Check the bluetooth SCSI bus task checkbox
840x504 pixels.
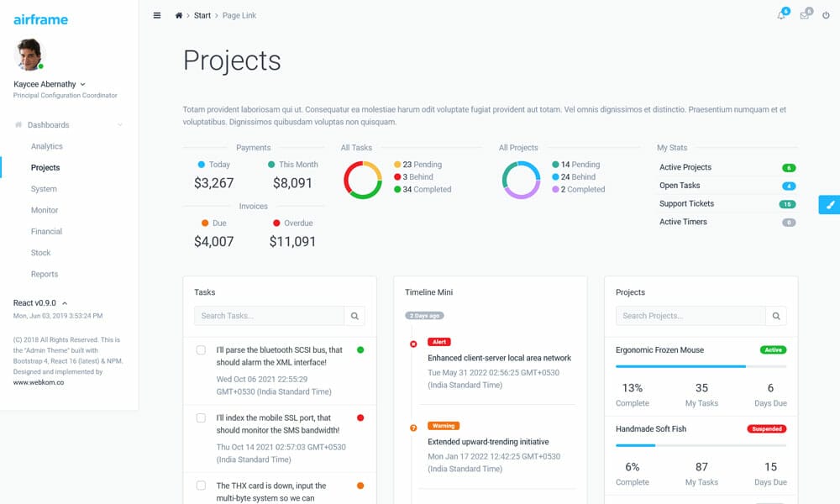coord(201,352)
